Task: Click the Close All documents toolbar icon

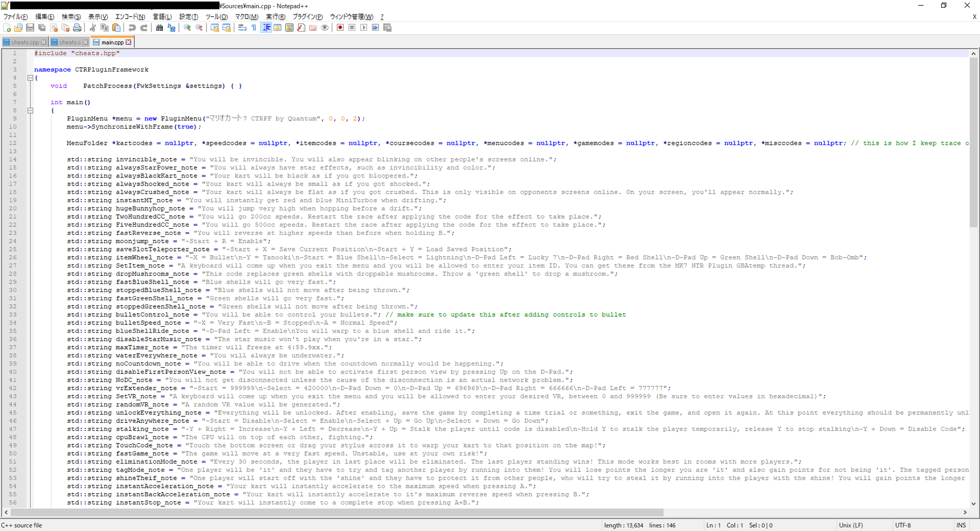Action: point(65,28)
